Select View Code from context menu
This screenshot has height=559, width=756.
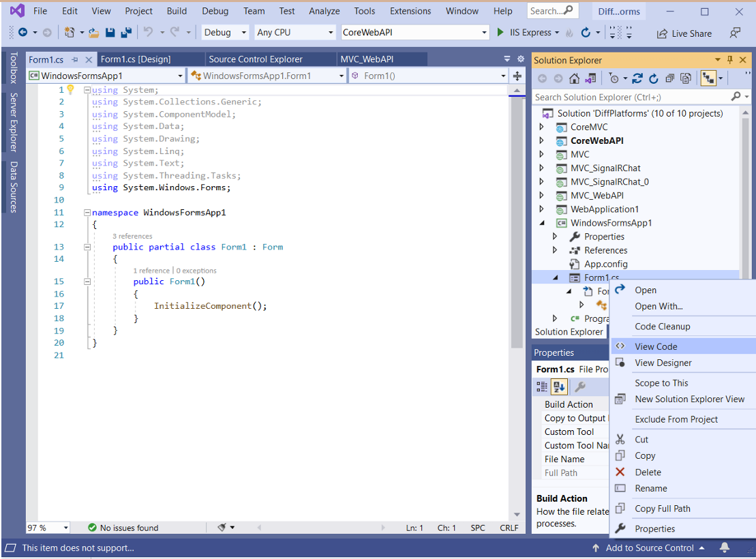[656, 346]
